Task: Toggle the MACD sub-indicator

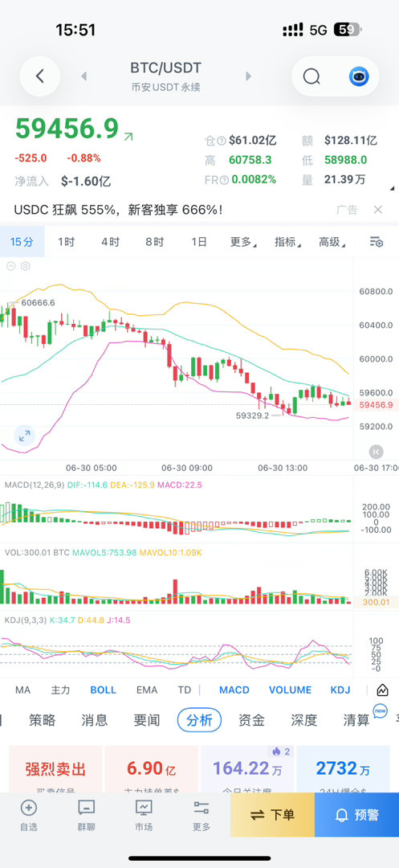Action: [234, 690]
